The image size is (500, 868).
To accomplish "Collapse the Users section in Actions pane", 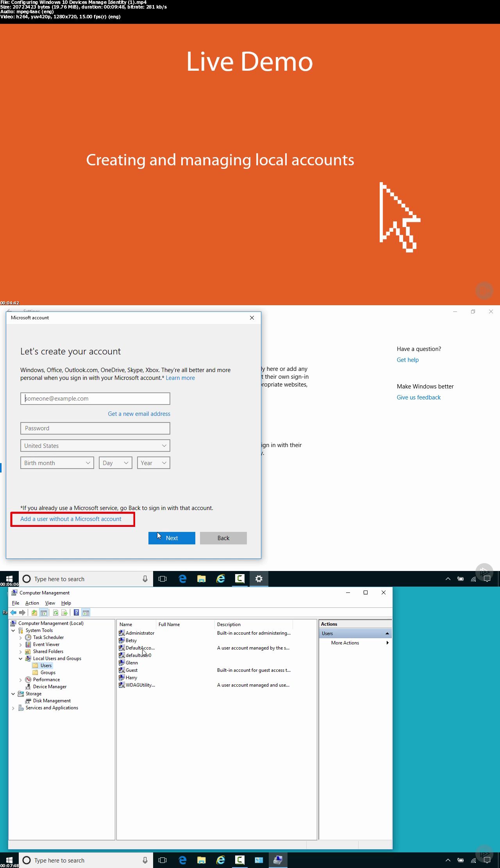I will [387, 633].
